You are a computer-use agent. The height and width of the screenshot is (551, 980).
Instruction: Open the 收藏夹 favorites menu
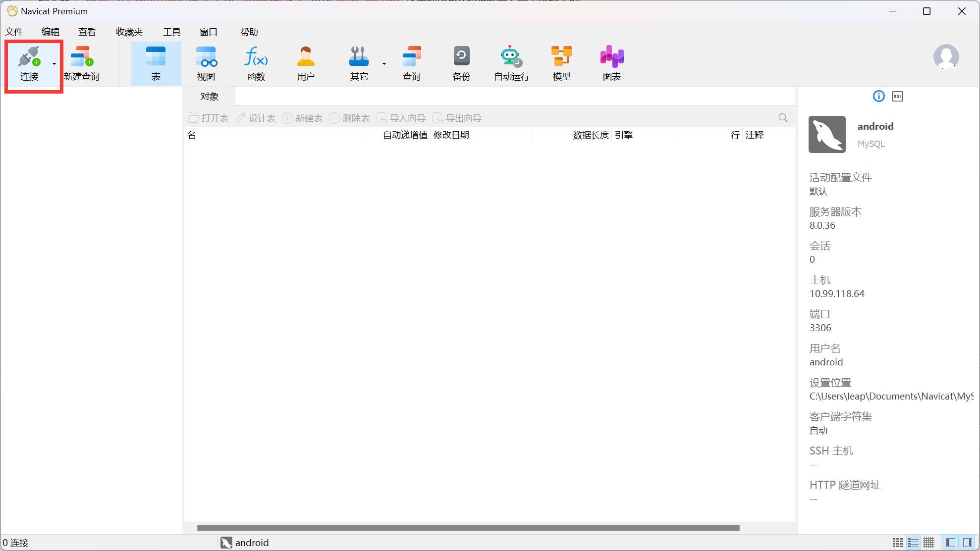point(129,32)
